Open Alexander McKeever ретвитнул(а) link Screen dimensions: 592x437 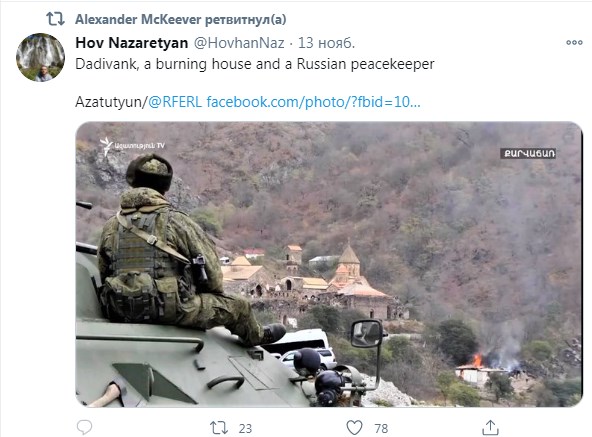(180, 19)
